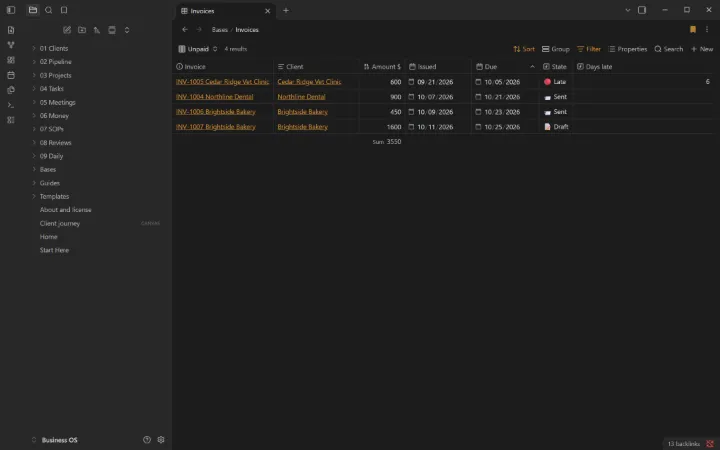Screen dimensions: 720x450
Task: Click the insert template ribbon icon
Action: click(11, 90)
